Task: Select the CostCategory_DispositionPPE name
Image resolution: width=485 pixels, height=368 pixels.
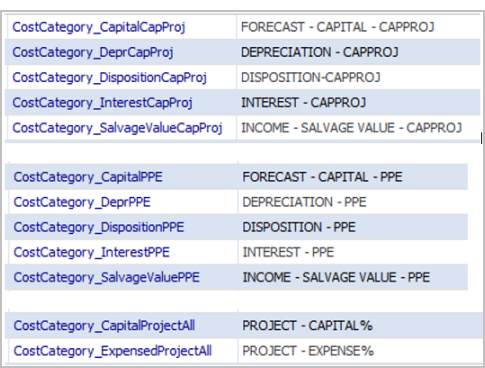Action: click(x=99, y=227)
